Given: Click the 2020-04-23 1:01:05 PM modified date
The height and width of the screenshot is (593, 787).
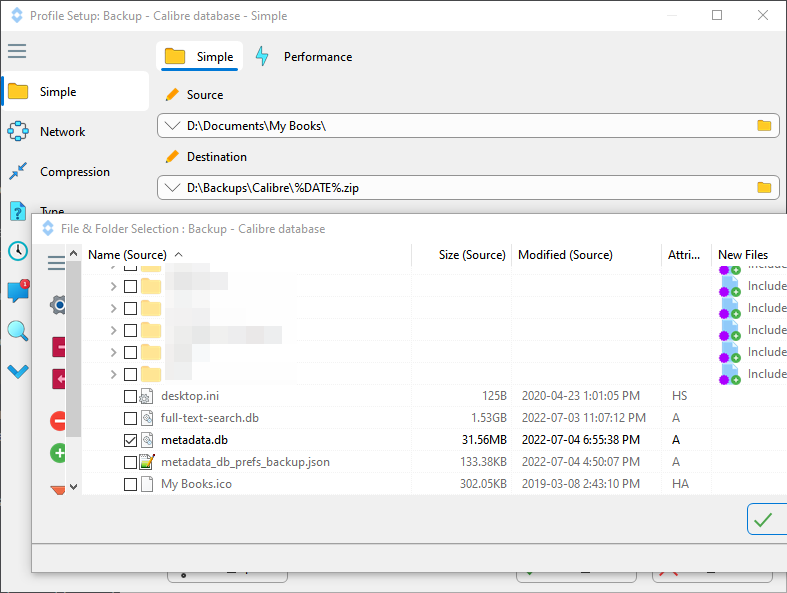Looking at the screenshot, I should pyautogui.click(x=581, y=396).
